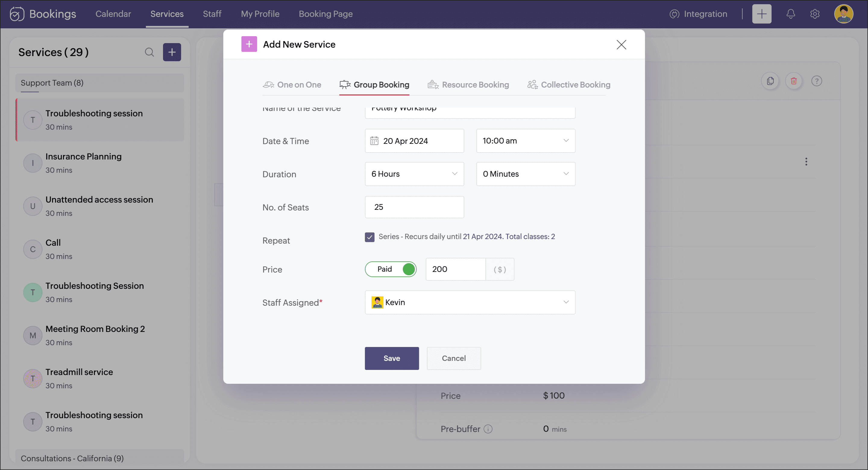Open the Services menu
The image size is (868, 470).
click(x=167, y=14)
